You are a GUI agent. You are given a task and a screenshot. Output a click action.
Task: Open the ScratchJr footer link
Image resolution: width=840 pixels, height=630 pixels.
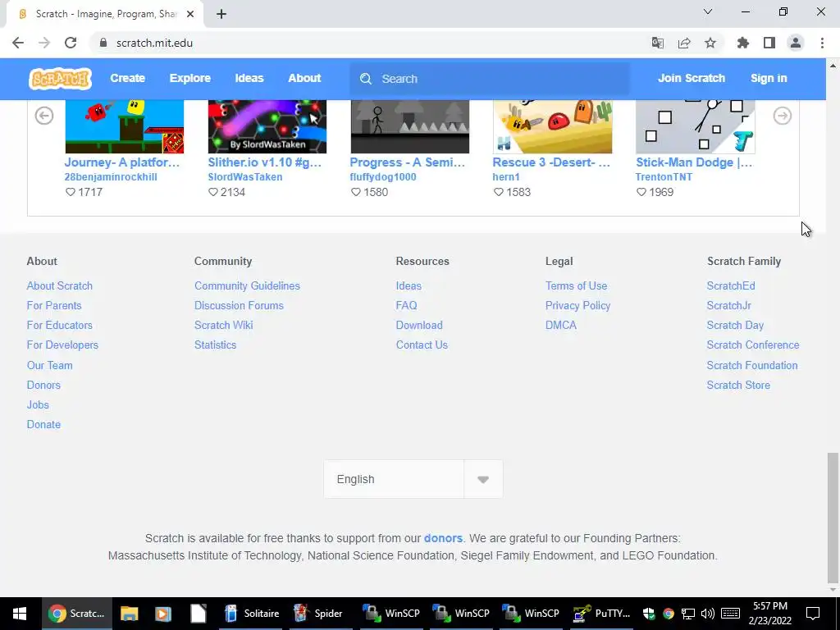pos(728,306)
